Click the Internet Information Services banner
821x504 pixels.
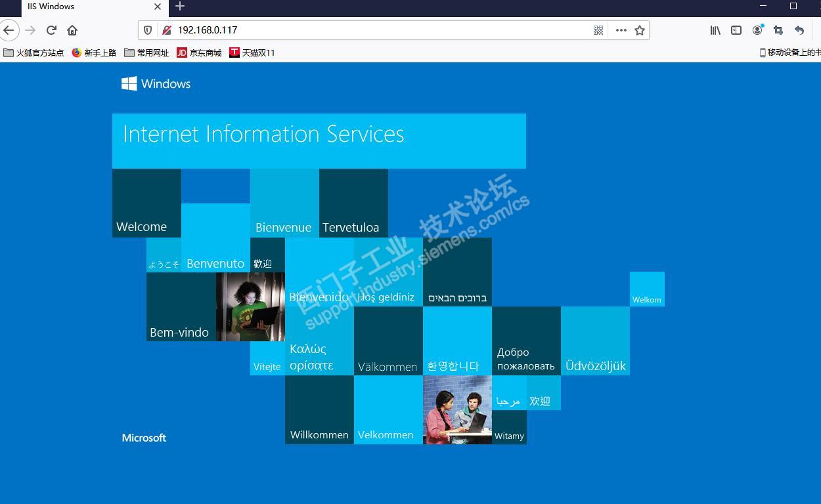click(319, 141)
